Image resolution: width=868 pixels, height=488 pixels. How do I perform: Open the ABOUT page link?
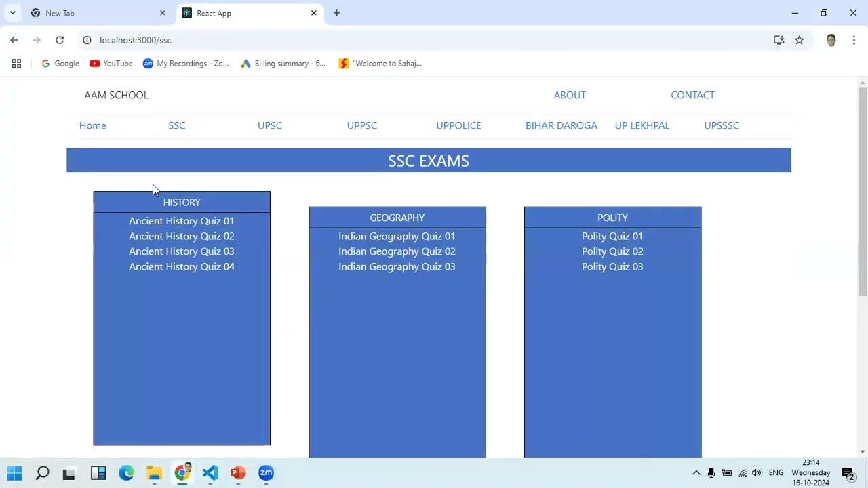(x=570, y=95)
